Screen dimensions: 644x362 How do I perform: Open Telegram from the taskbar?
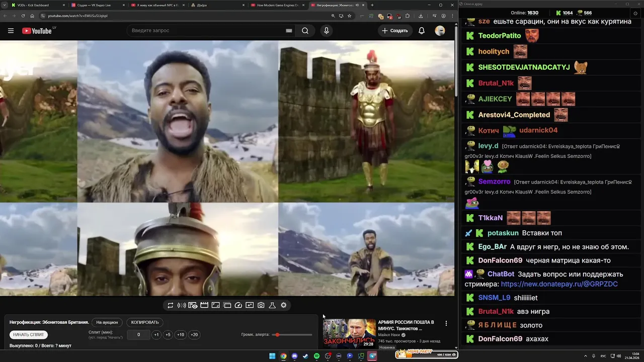tap(372, 356)
